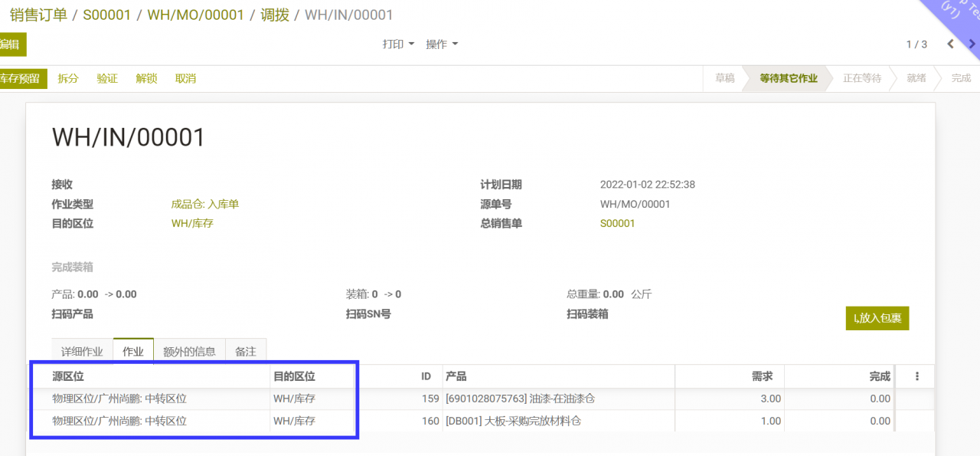Open column options kebab menu in table header
This screenshot has width=980, height=456.
pyautogui.click(x=917, y=376)
